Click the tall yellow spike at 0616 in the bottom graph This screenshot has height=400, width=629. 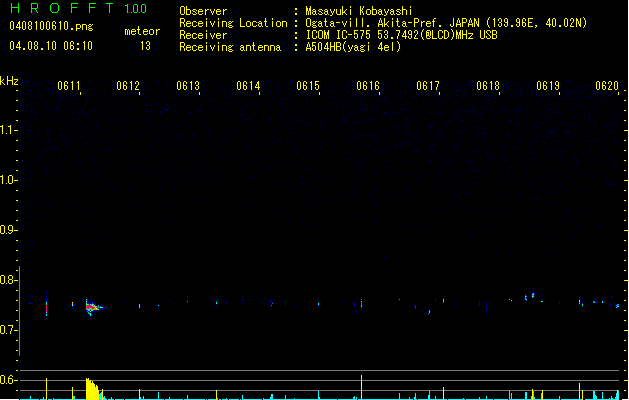pyautogui.click(x=361, y=387)
